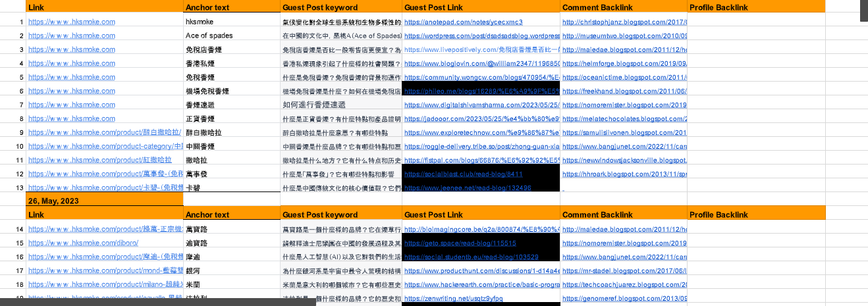The height and width of the screenshot is (306, 868).
Task: Open the socialblast.club guest post link
Action: click(x=463, y=174)
